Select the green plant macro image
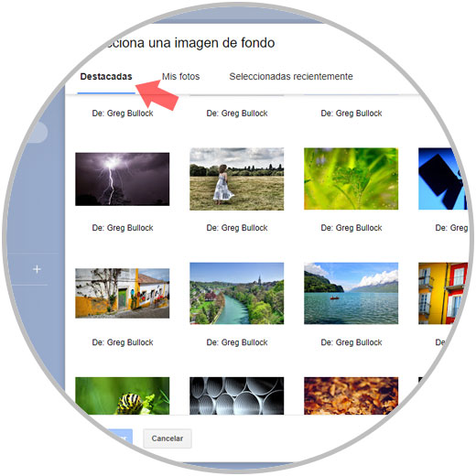This screenshot has height=476, width=476. 351,178
